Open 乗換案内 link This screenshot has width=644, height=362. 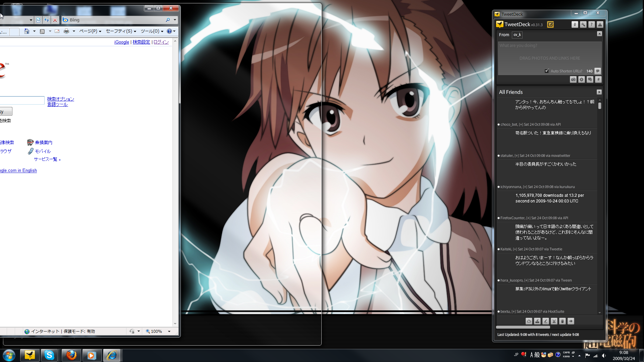tap(44, 142)
